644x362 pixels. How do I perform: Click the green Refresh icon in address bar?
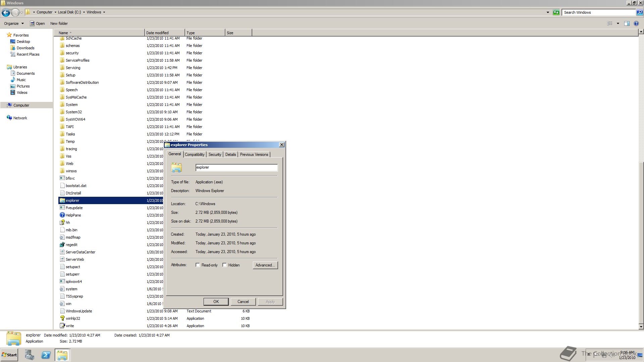tap(556, 12)
